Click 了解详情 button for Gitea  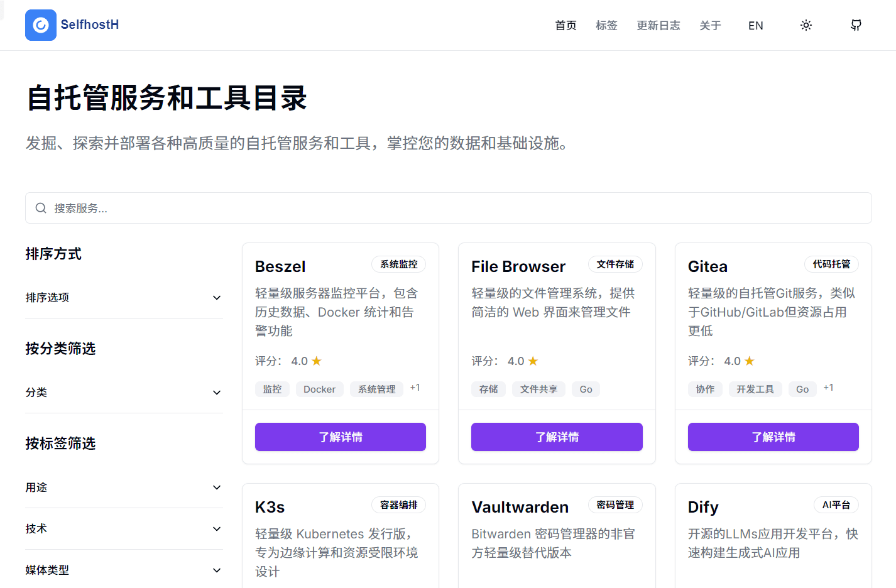773,437
